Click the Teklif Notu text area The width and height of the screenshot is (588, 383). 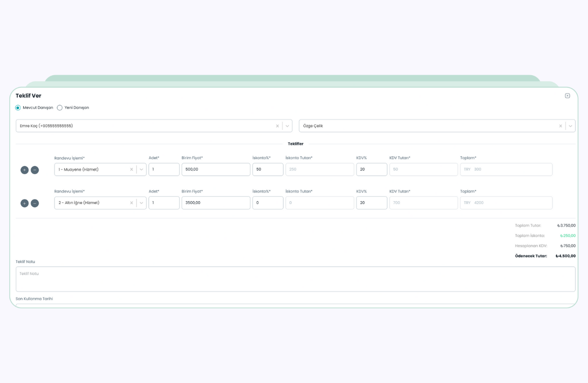coord(295,279)
